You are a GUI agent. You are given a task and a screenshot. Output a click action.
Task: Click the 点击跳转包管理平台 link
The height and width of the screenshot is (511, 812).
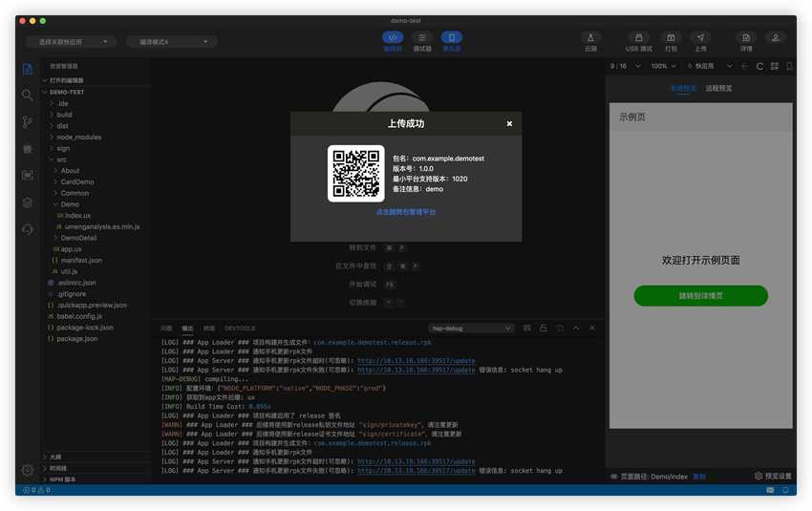point(406,212)
